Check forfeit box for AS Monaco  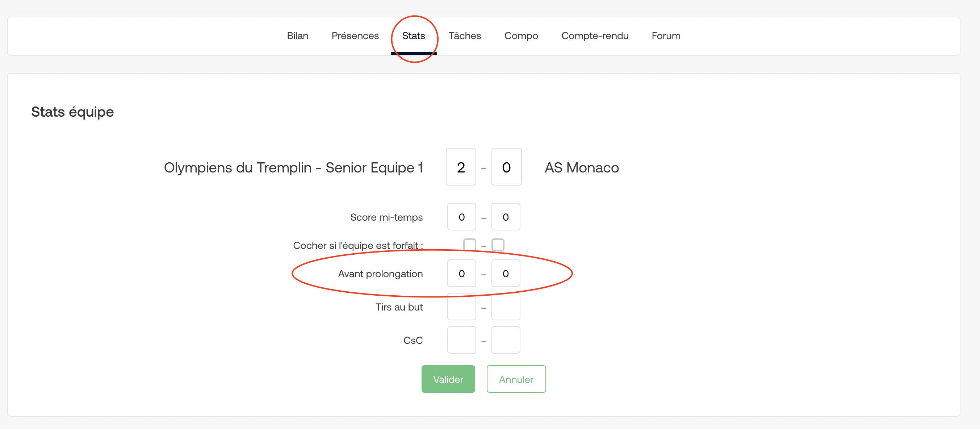point(498,245)
